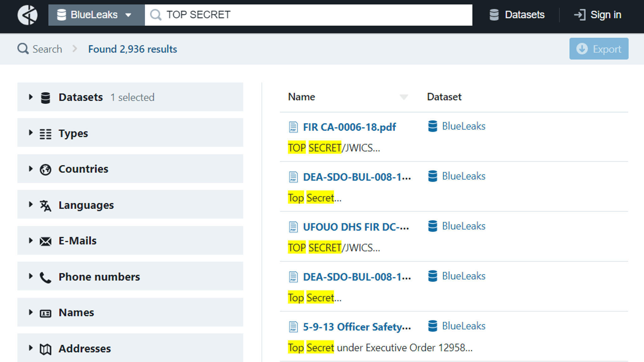
Task: Open the Datasets page from top navigation
Action: [517, 14]
